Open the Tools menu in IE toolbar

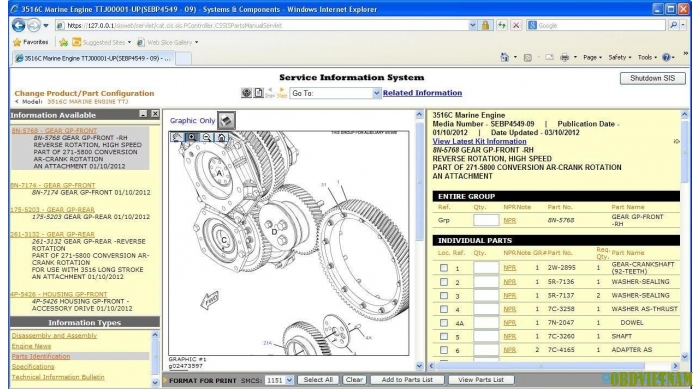click(x=647, y=58)
